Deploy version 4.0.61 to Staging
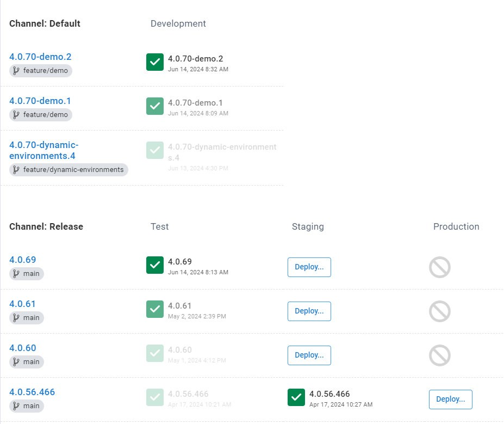504x424 pixels. 309,311
